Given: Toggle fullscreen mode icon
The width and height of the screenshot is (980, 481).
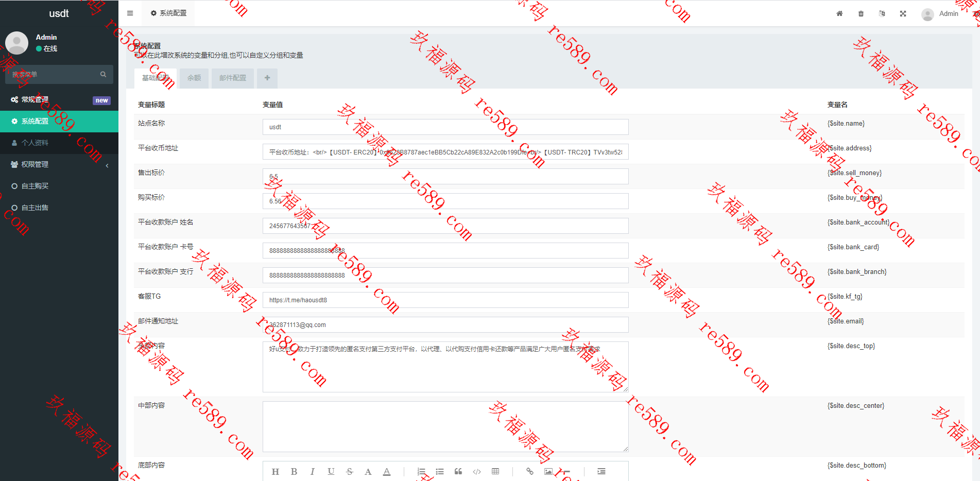Looking at the screenshot, I should click(x=903, y=13).
